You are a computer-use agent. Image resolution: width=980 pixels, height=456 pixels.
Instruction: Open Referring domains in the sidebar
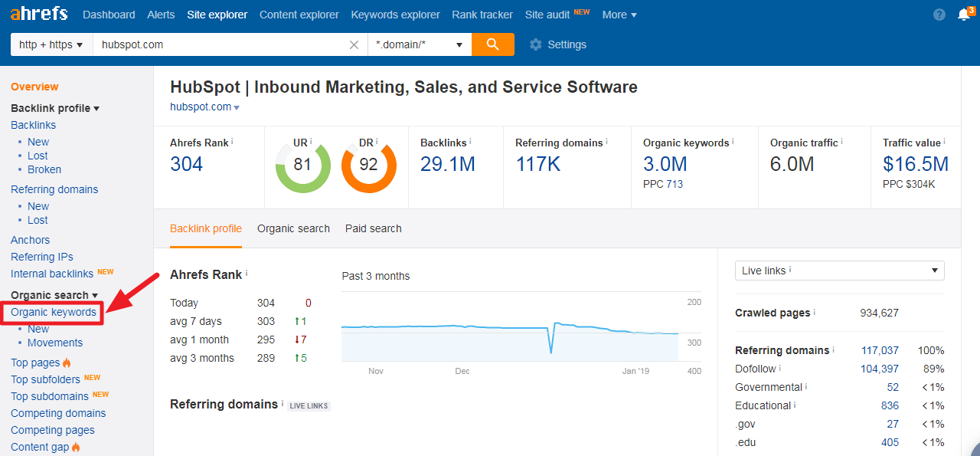coord(54,189)
